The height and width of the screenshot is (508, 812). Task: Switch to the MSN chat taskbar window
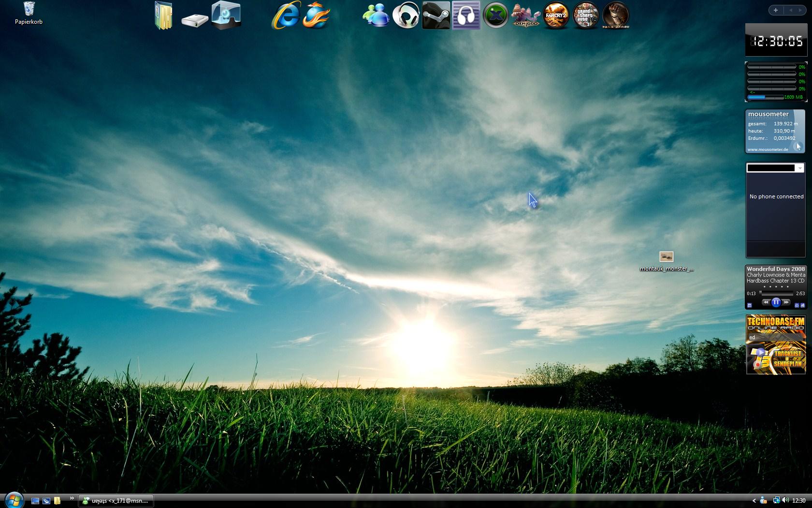(x=116, y=501)
